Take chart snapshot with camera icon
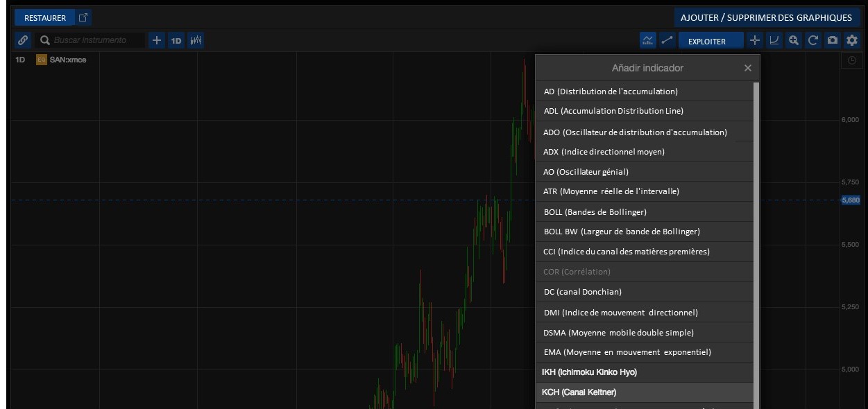 pos(833,40)
